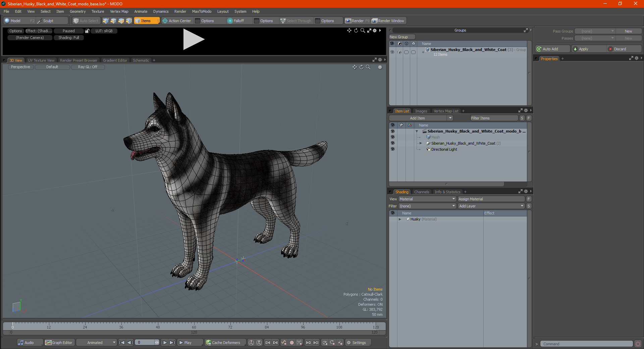Open Animated keying dropdown
This screenshot has height=349, width=644.
coord(97,343)
